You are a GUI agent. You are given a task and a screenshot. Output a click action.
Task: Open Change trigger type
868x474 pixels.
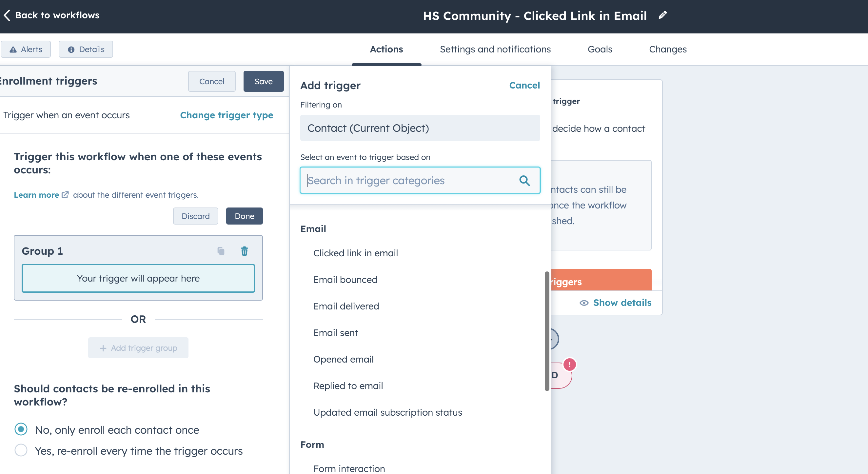[227, 115]
